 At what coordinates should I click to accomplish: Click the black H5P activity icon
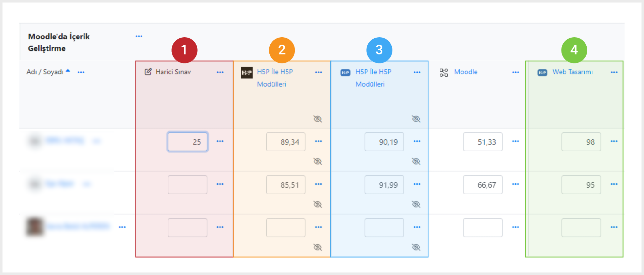247,73
